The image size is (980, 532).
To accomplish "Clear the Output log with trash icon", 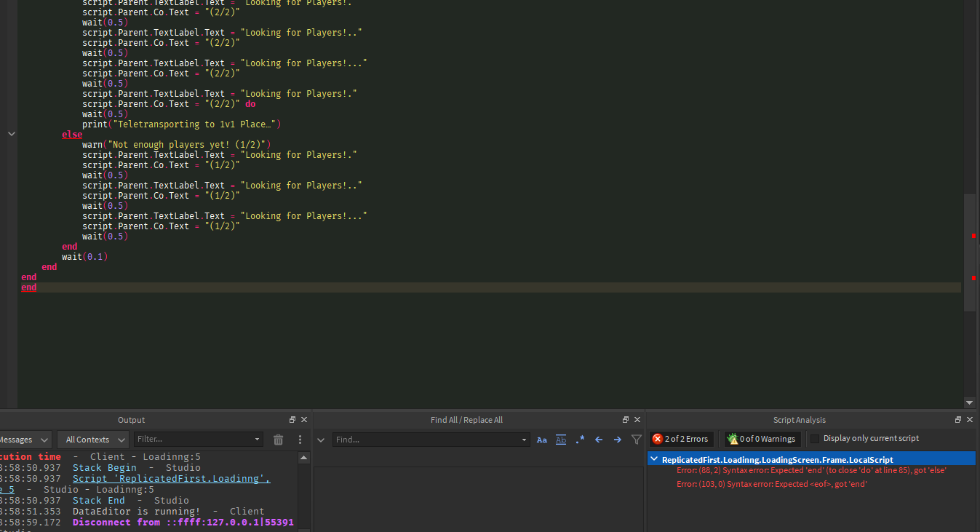I will pos(278,440).
